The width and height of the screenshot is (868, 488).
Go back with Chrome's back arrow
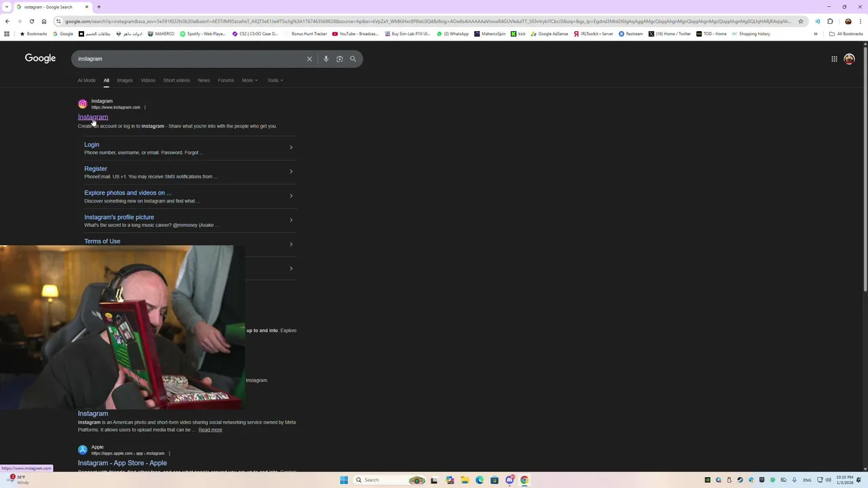(x=7, y=21)
